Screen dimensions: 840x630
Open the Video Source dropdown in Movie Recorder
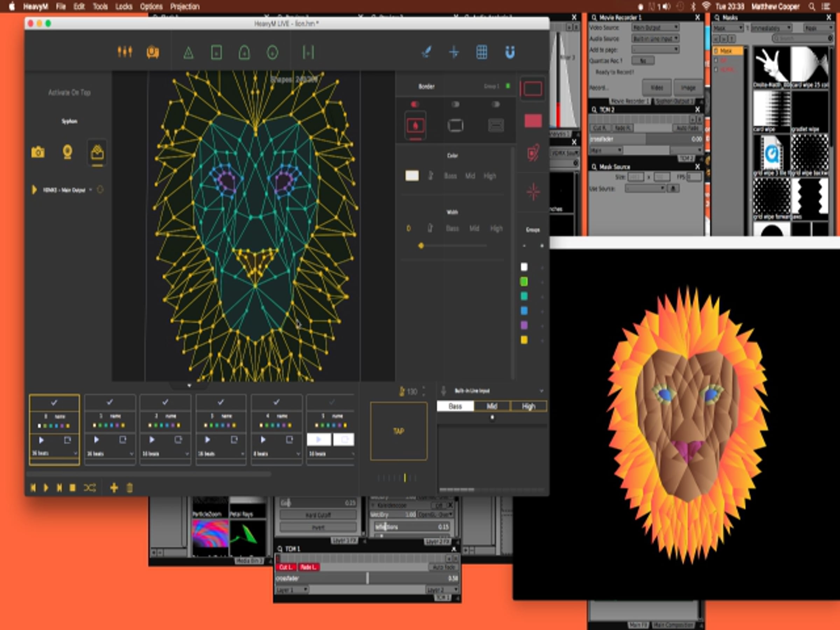655,27
